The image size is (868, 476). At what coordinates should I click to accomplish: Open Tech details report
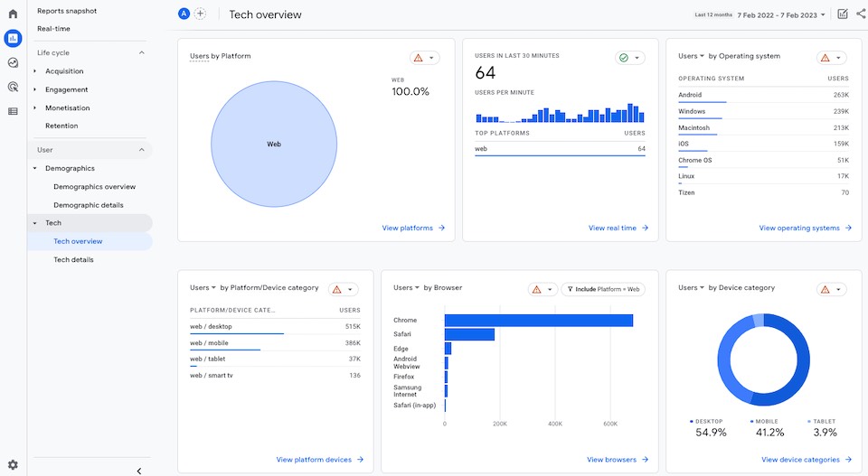[73, 260]
